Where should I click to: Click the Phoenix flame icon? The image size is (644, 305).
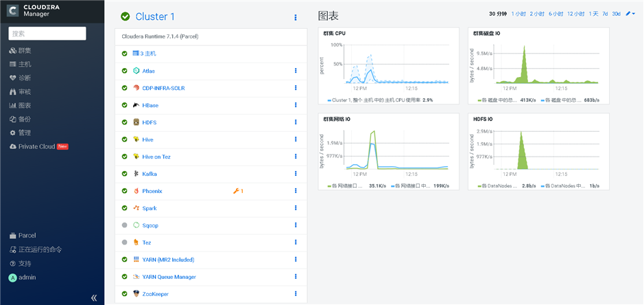(136, 191)
